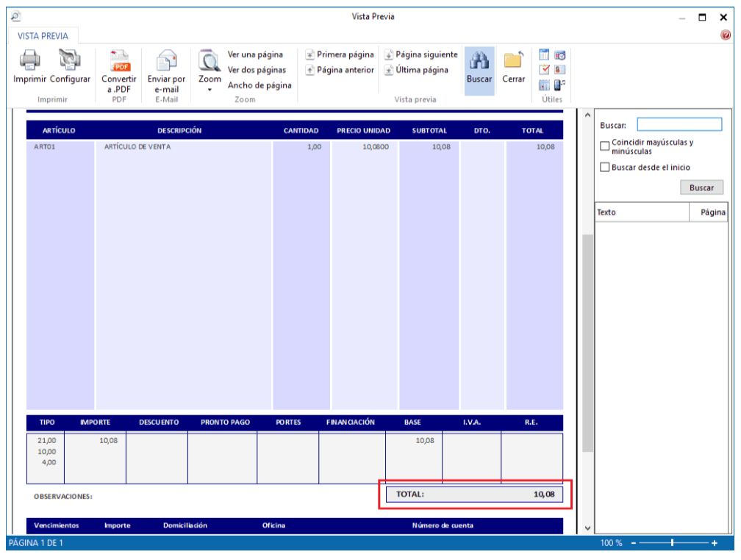Click into the Buscar text field
The image size is (741, 560).
coord(679,125)
